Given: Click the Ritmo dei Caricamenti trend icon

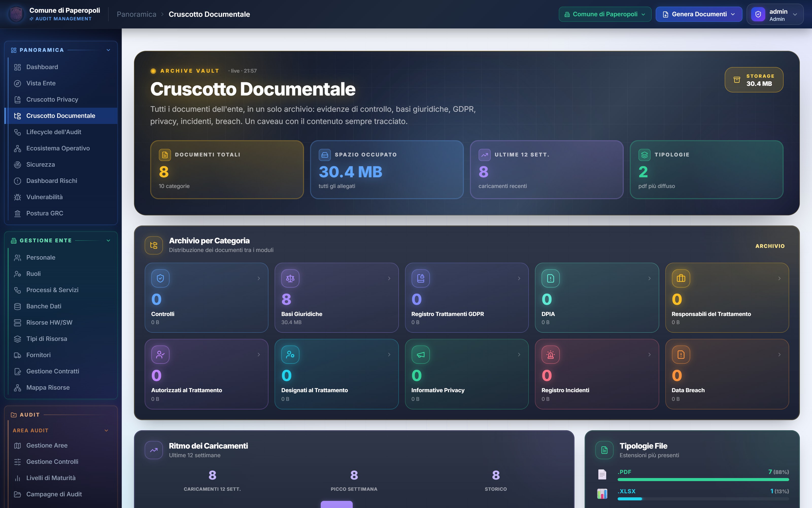Looking at the screenshot, I should coord(154,450).
